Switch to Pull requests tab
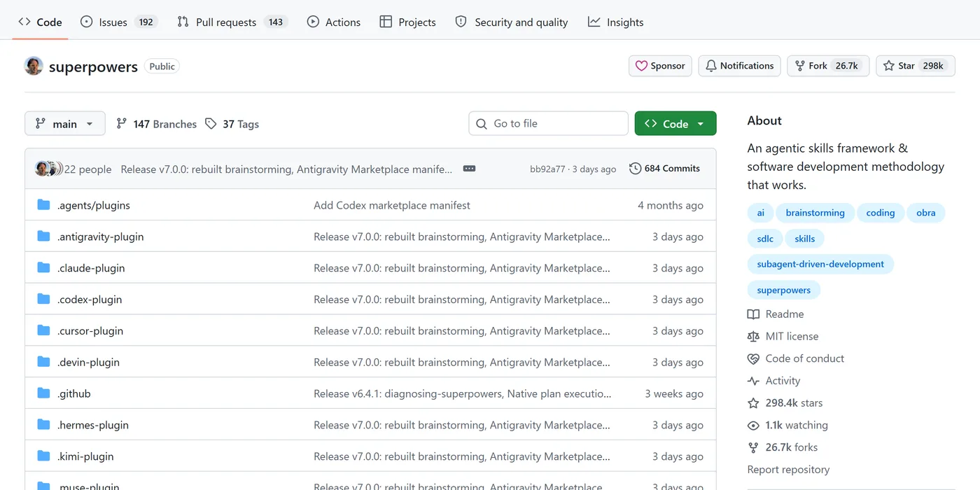This screenshot has height=490, width=980. pyautogui.click(x=232, y=22)
